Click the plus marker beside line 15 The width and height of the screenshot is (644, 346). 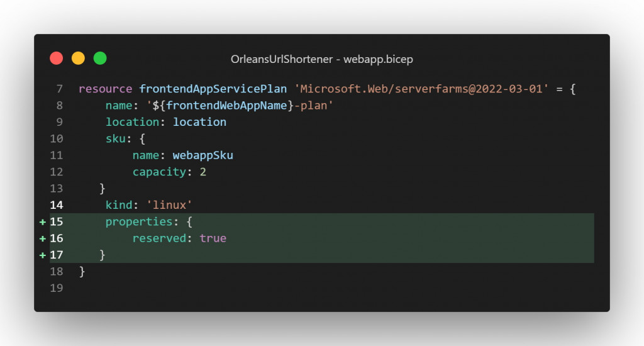click(42, 222)
